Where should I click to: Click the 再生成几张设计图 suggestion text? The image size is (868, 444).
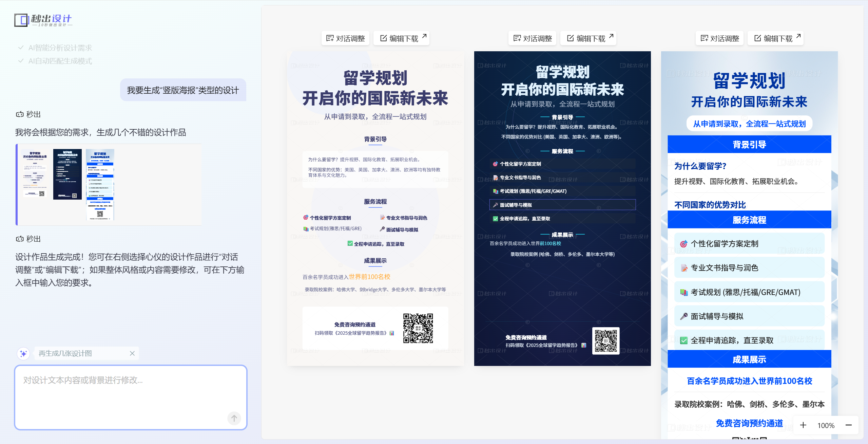65,353
